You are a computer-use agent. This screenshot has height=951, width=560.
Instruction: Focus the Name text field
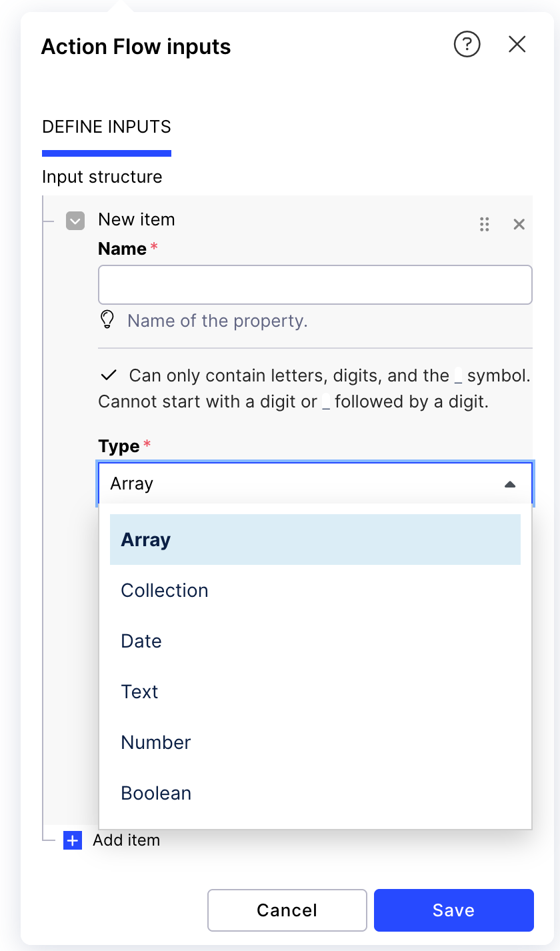pos(315,285)
